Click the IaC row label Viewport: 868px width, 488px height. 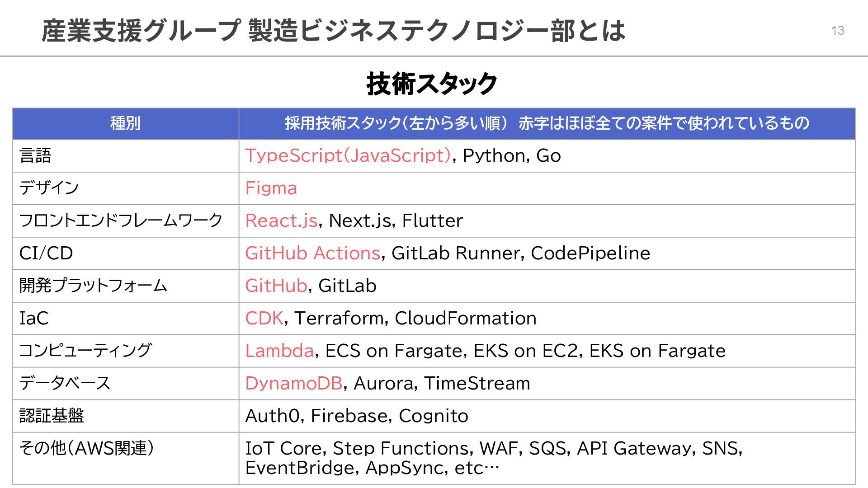[x=34, y=319]
